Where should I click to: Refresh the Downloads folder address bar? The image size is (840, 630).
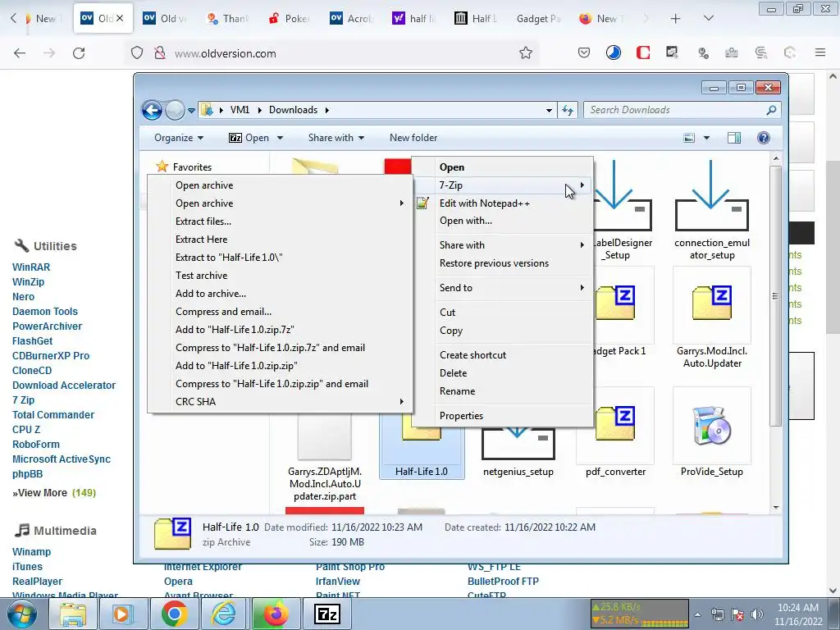click(568, 111)
